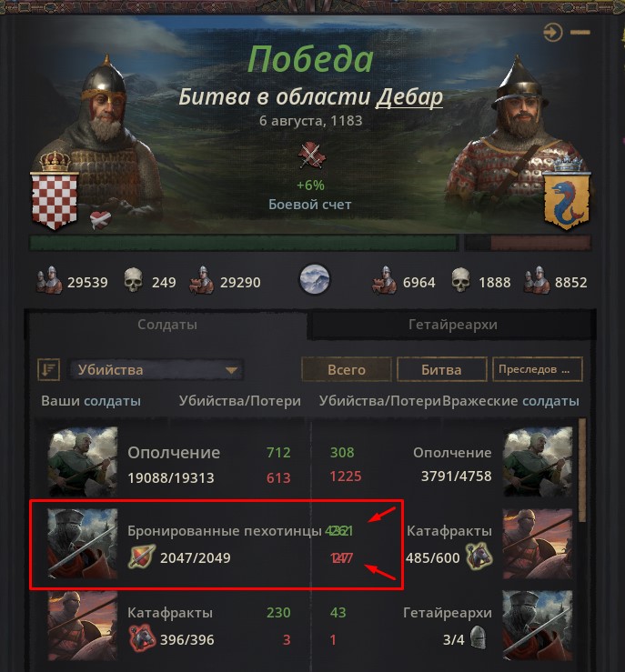This screenshot has height=672, width=625.
Task: Switch to the Солдаты tab
Action: click(167, 325)
